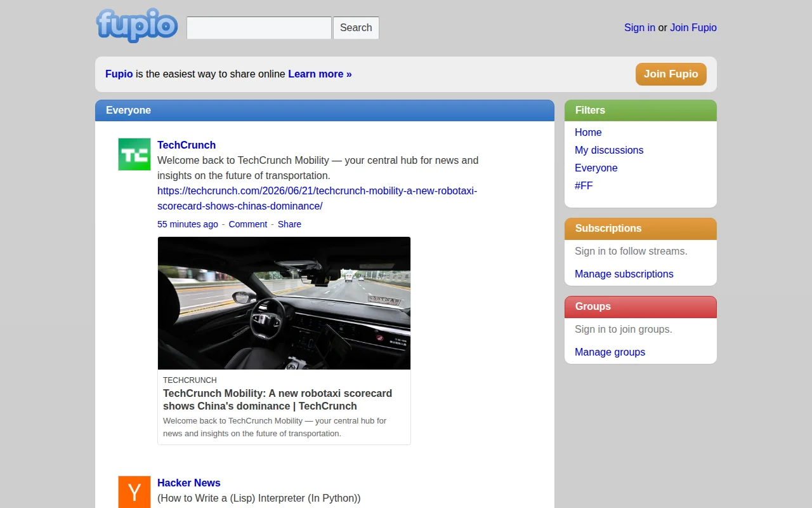Select the #FF filter
The image size is (812, 508).
click(x=584, y=185)
